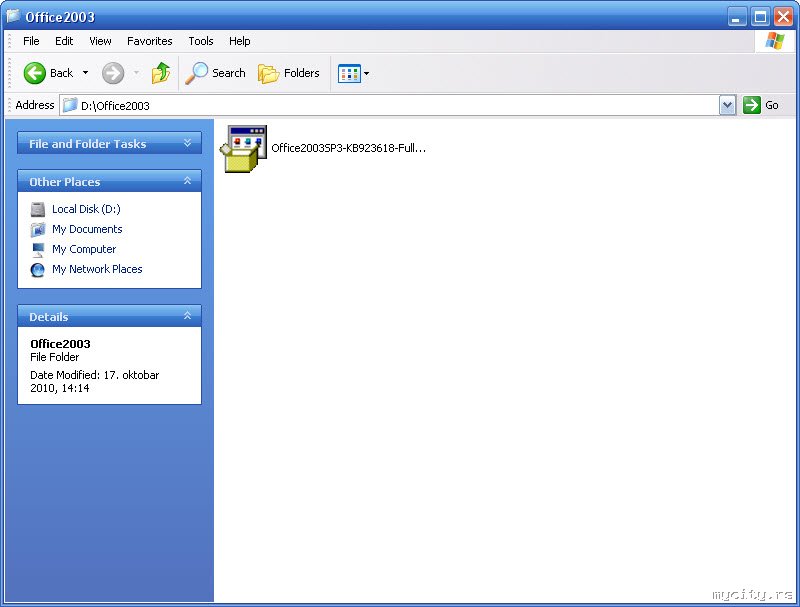Image resolution: width=800 pixels, height=607 pixels.
Task: Open the View menu
Action: click(x=100, y=41)
